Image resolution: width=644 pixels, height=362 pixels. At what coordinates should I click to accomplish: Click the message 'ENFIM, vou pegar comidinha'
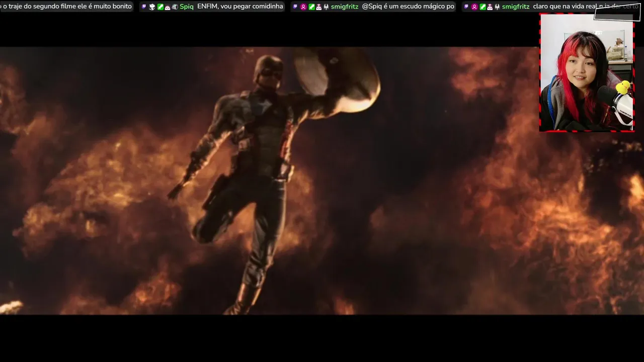240,7
